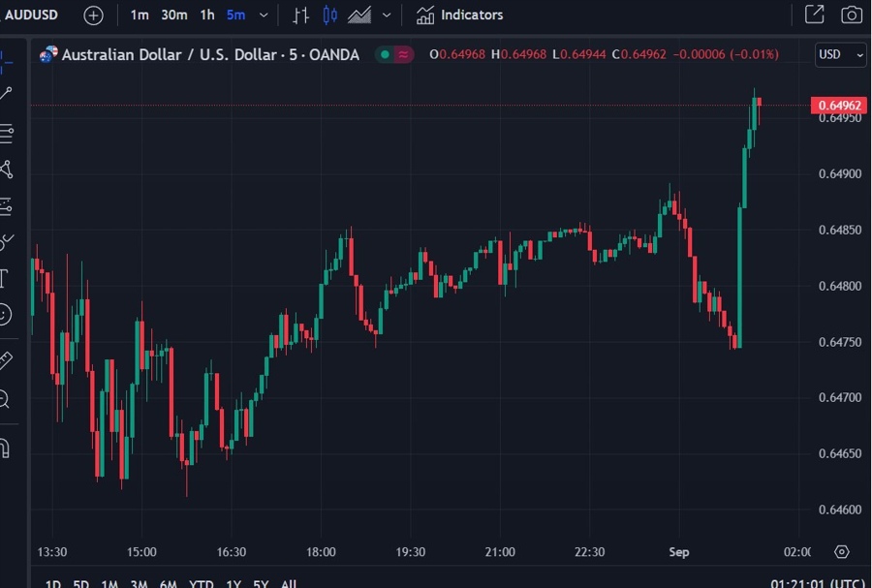The image size is (872, 588).
Task: Switch to the area chart type icon
Action: click(359, 15)
